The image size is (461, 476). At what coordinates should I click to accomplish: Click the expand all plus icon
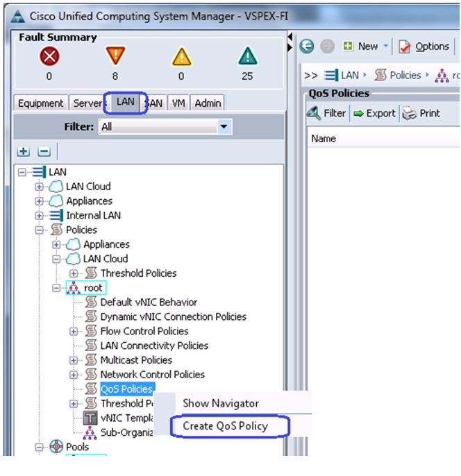pos(24,151)
